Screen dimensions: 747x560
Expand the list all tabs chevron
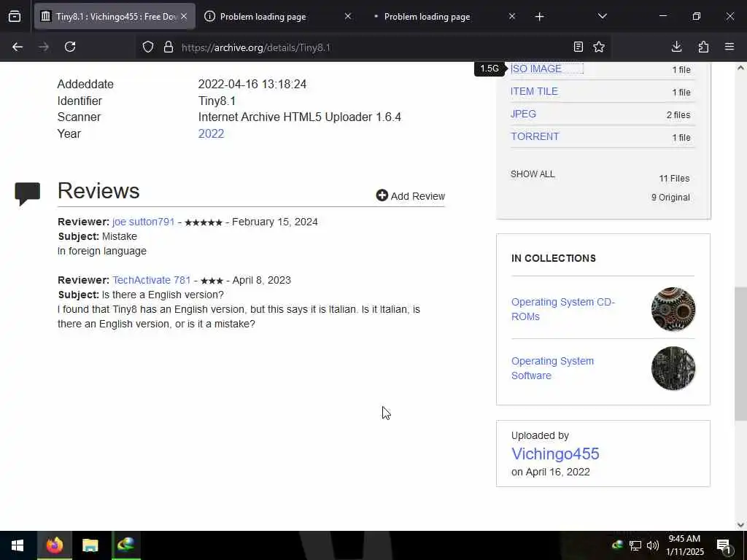pyautogui.click(x=602, y=16)
